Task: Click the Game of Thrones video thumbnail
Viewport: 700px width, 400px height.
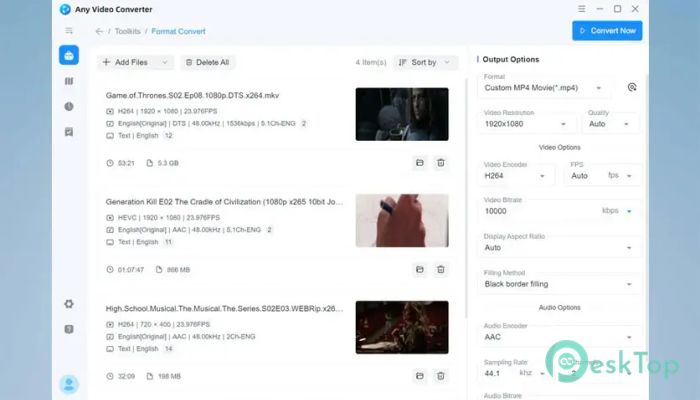Action: click(402, 114)
